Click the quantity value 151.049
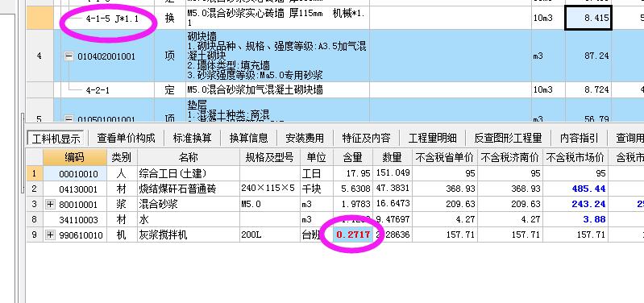The width and height of the screenshot is (644, 303). point(393,173)
